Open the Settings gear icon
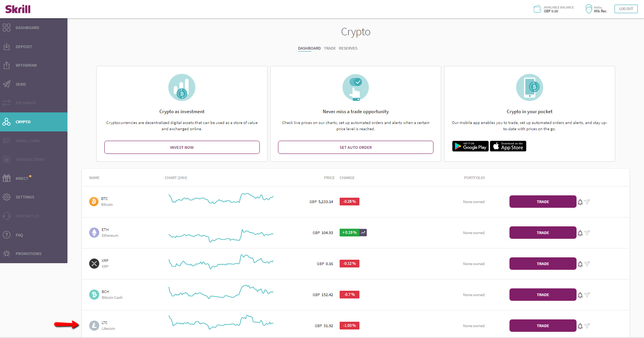The height and width of the screenshot is (338, 644). click(x=7, y=197)
